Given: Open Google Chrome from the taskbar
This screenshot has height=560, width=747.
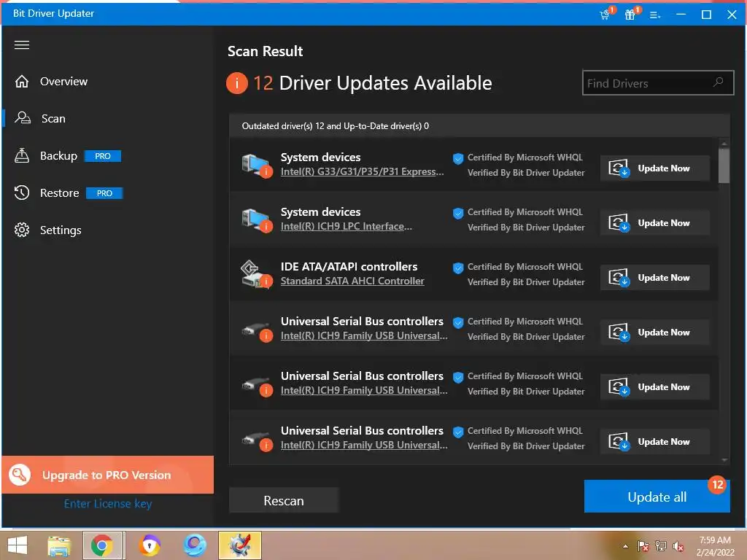Looking at the screenshot, I should pos(102,545).
